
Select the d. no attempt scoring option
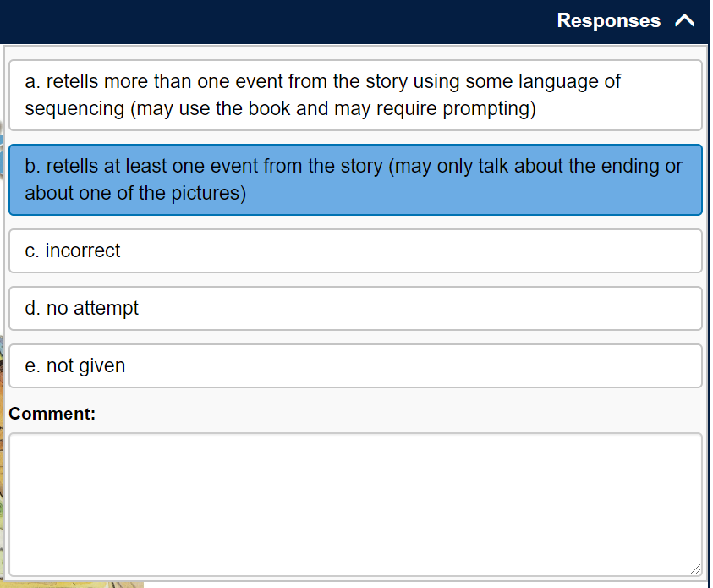[355, 308]
